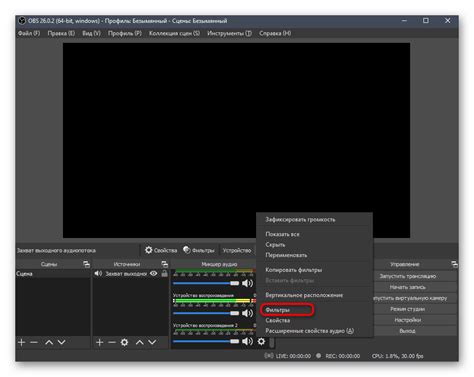Click audio speaker icon beside Захват выходног source
The image size is (474, 377).
coord(98,273)
